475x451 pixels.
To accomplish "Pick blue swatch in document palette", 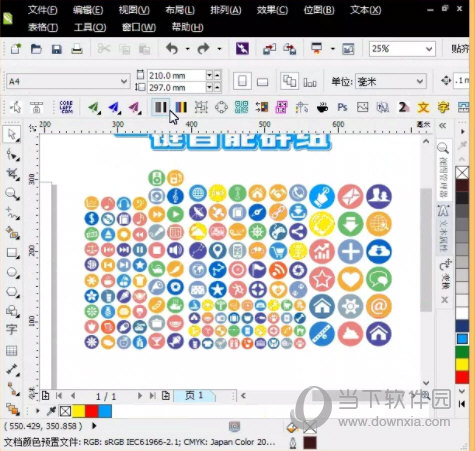I will (105, 411).
